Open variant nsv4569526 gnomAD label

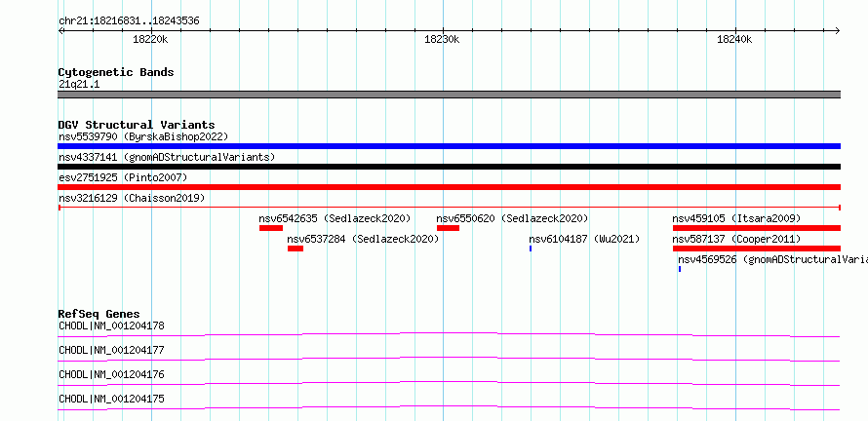(772, 259)
